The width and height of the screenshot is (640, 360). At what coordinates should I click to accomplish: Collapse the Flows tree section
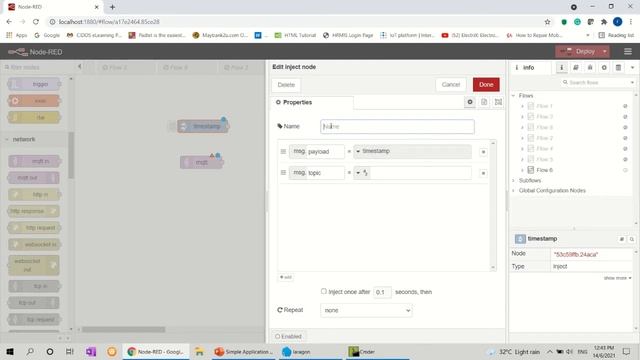[x=513, y=96]
